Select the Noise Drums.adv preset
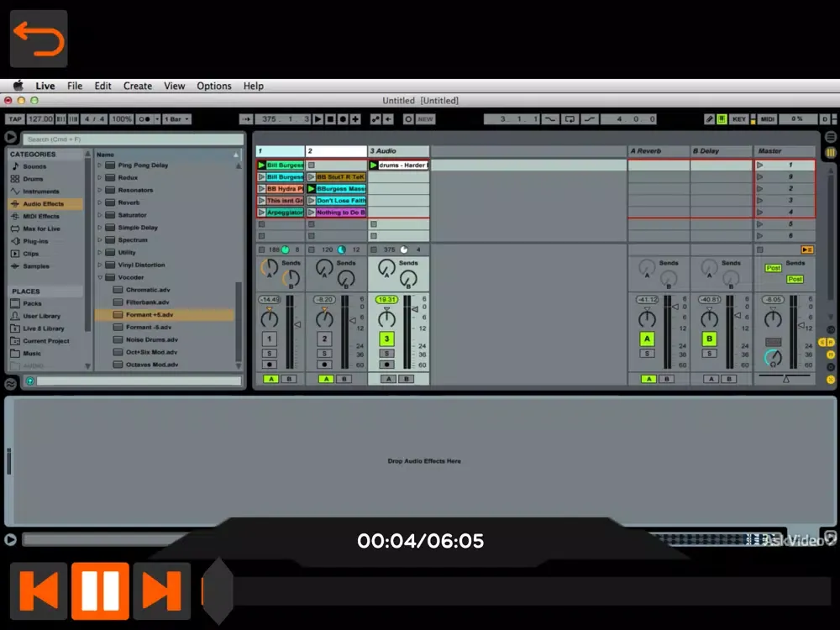The image size is (840, 630). point(165,339)
